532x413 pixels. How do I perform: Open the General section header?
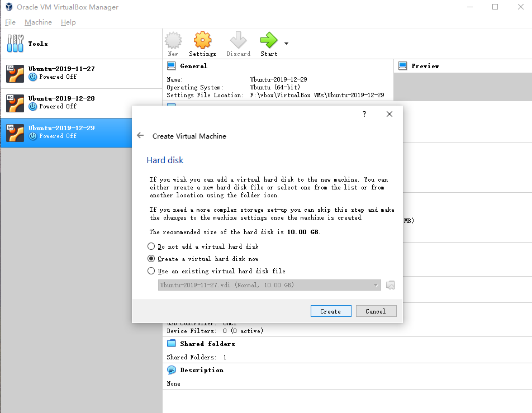(x=193, y=66)
